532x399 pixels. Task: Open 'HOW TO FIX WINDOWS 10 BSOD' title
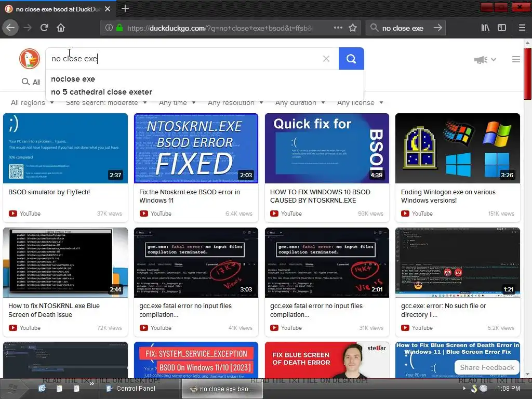320,196
